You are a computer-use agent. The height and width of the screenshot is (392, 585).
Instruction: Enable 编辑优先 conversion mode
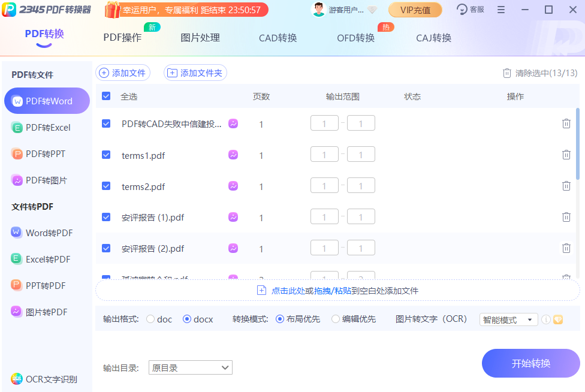(x=336, y=319)
